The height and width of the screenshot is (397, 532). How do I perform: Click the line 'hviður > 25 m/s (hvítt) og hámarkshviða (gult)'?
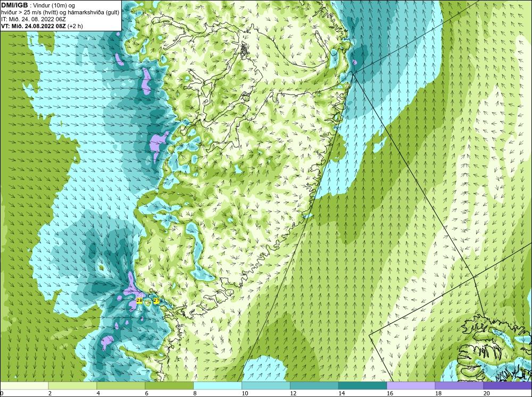pyautogui.click(x=60, y=12)
